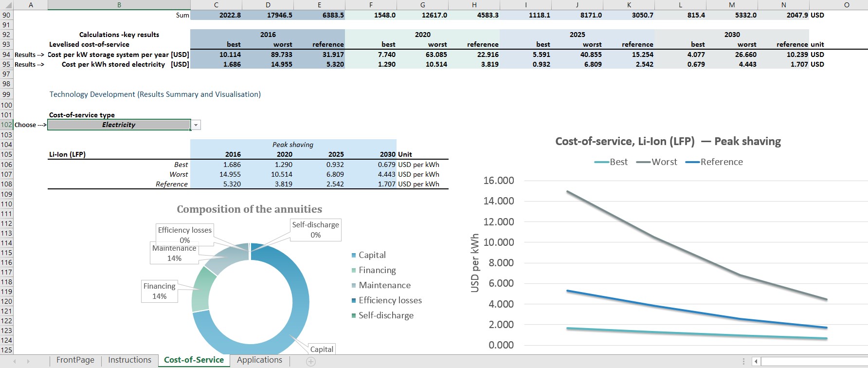The height and width of the screenshot is (368, 868).
Task: Select the Worst series legend entry
Action: pos(656,162)
